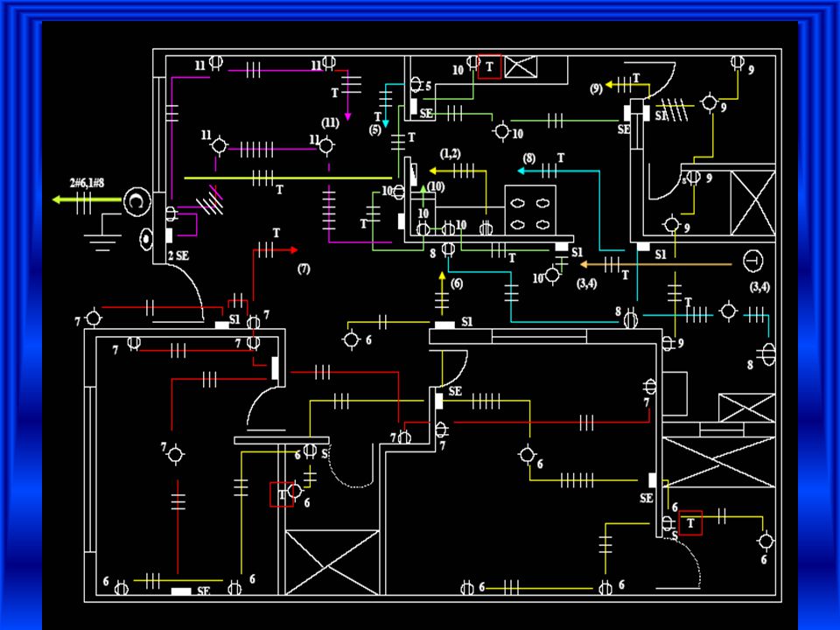Click large crossed box in bottom-center closet

coord(332,563)
